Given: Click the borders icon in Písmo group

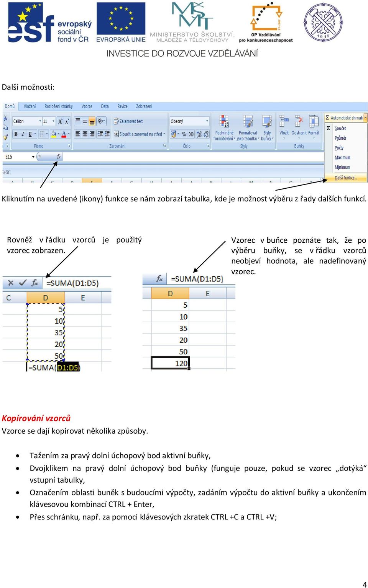Looking at the screenshot, I should point(42,134).
